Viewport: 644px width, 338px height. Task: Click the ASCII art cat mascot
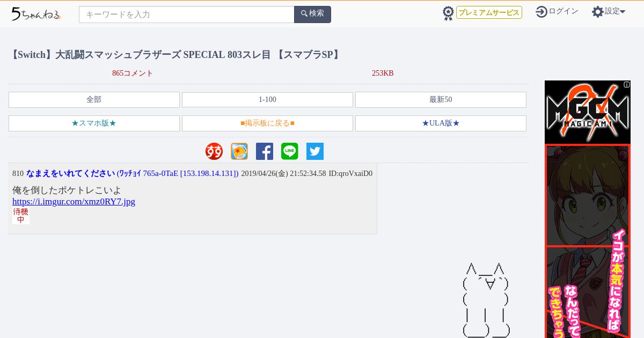pos(486,300)
